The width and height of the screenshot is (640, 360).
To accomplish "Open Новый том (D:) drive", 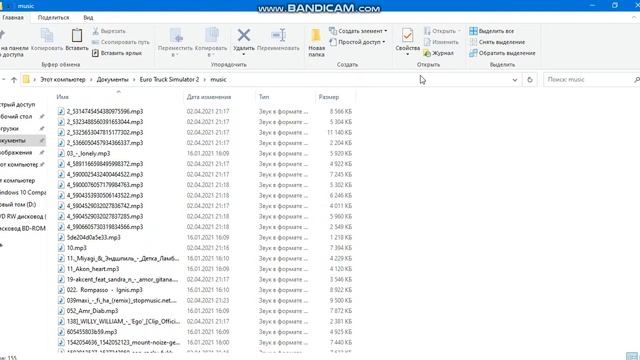I will pyautogui.click(x=18, y=204).
